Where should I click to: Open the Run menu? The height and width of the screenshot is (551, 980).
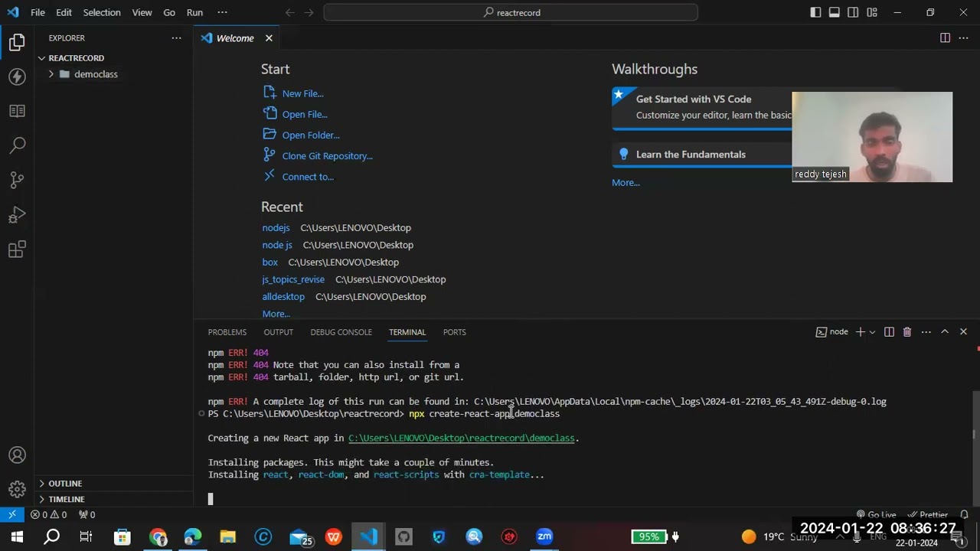[x=194, y=12]
